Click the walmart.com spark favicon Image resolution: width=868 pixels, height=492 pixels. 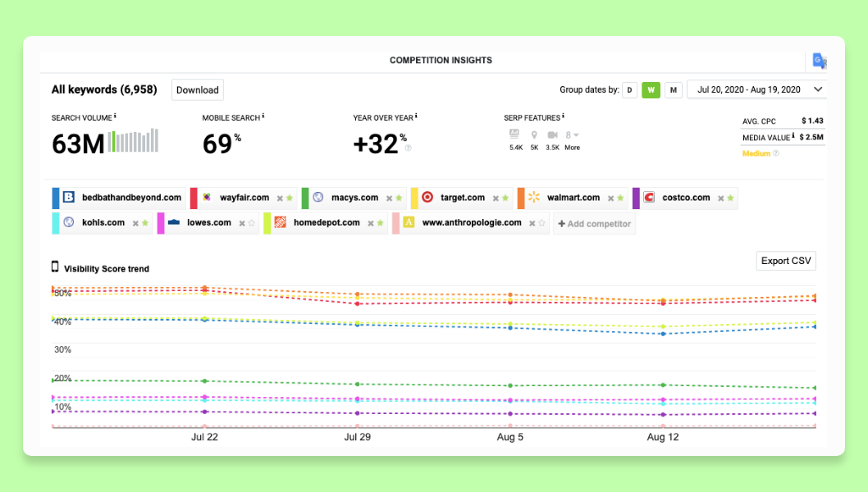533,197
